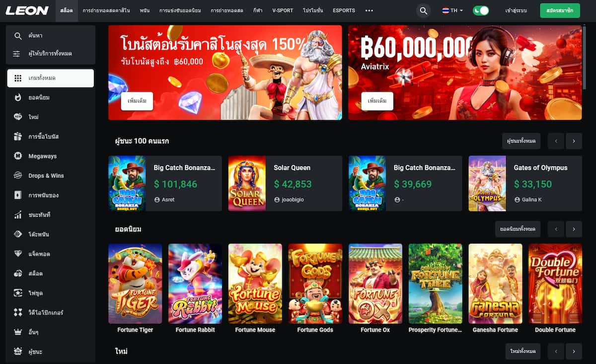Viewport: 596px width, 364px height.
Task: Click the diamond jackpot sidebar icon
Action: (x=18, y=254)
